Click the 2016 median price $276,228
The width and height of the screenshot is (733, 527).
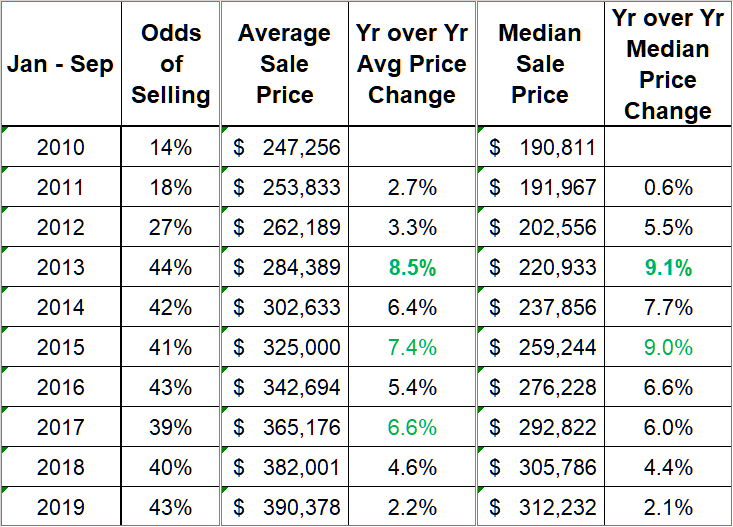(543, 388)
